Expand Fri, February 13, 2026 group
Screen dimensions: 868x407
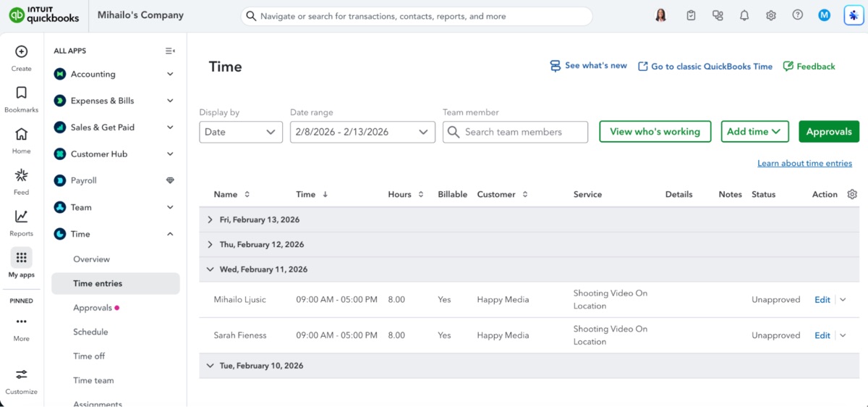click(x=210, y=219)
